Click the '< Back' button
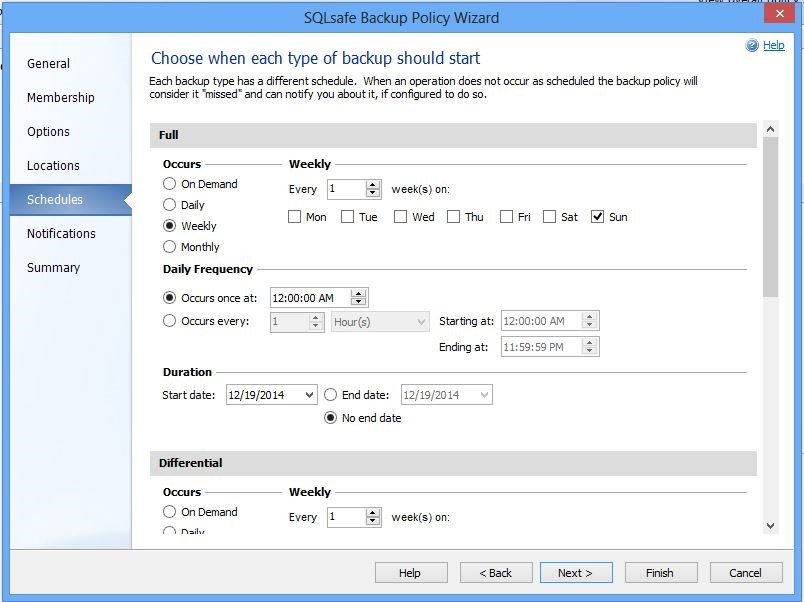804x602 pixels. click(496, 573)
